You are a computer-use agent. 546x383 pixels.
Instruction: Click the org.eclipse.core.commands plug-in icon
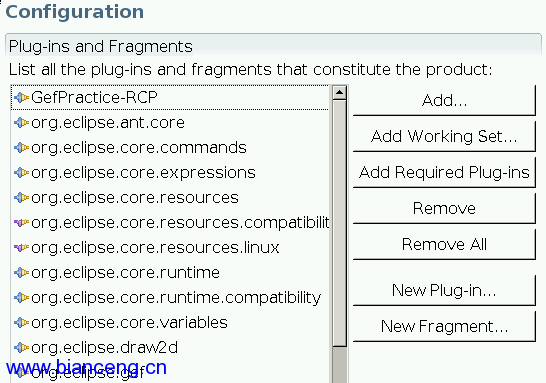21,148
